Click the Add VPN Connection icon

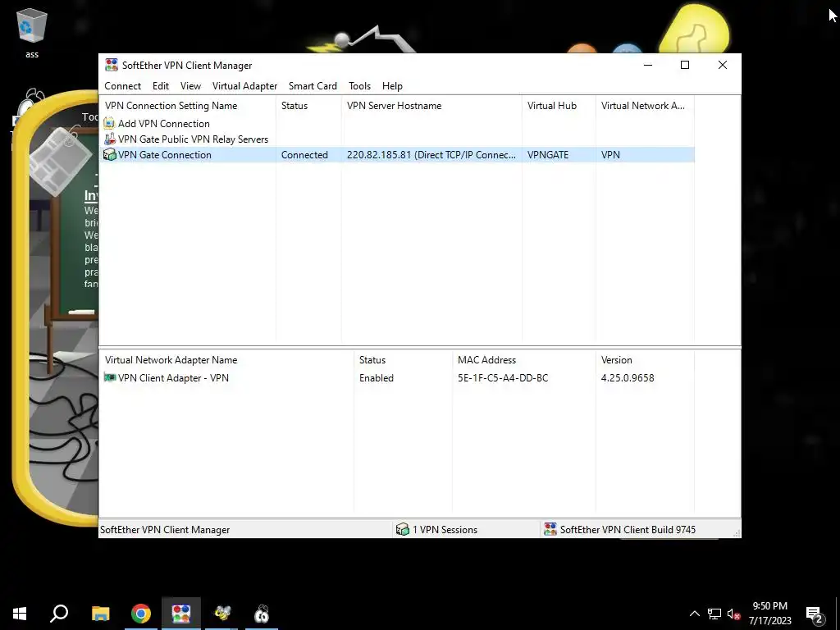point(109,123)
